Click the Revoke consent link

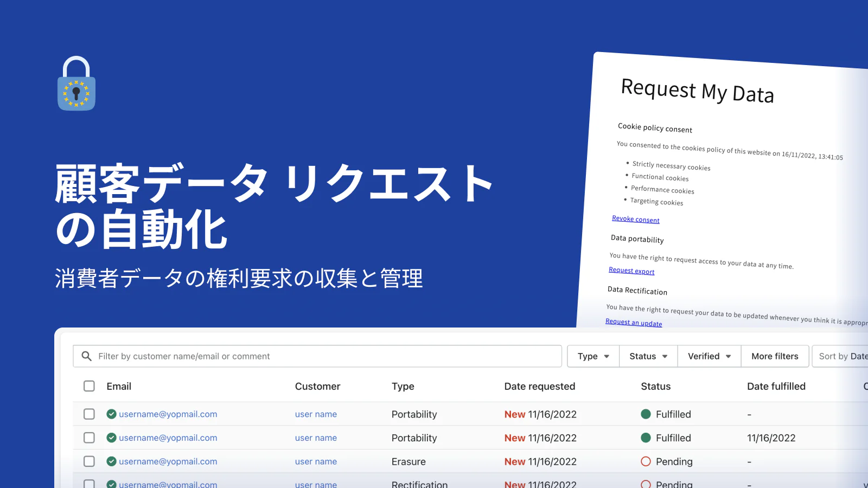point(636,219)
